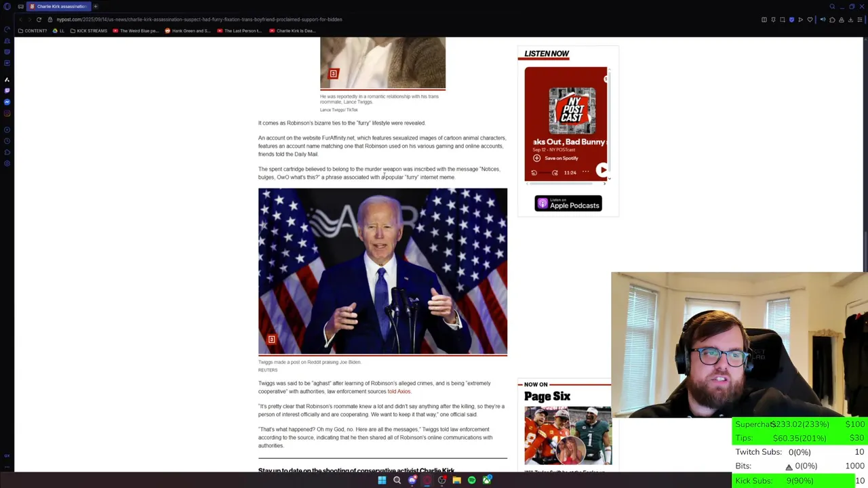This screenshot has height=488, width=868.
Task: Bookmark page with the heart icon
Action: 810,20
